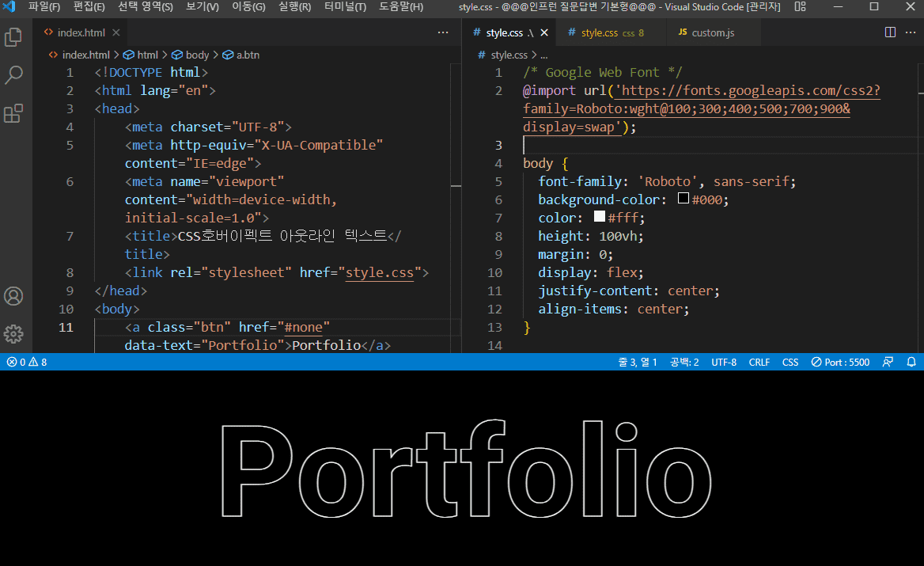Image resolution: width=924 pixels, height=566 pixels.
Task: Follow the #none href link in index.html
Action: click(304, 327)
